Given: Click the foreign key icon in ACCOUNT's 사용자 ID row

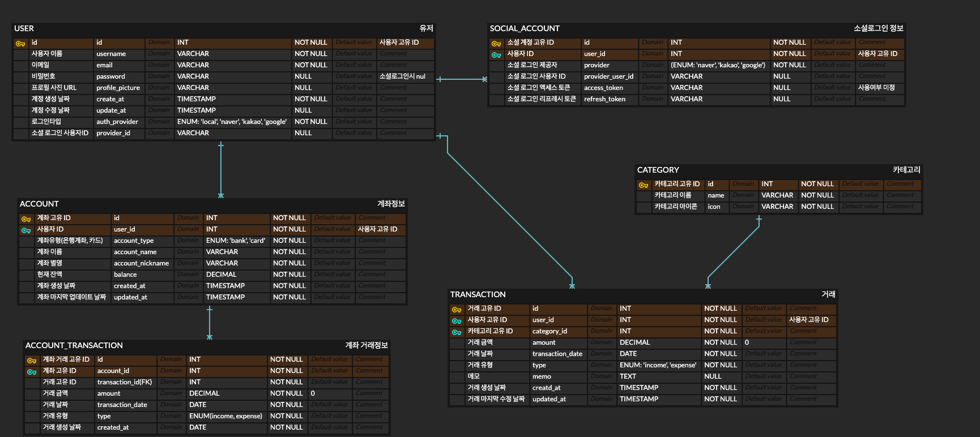Looking at the screenshot, I should (x=26, y=230).
